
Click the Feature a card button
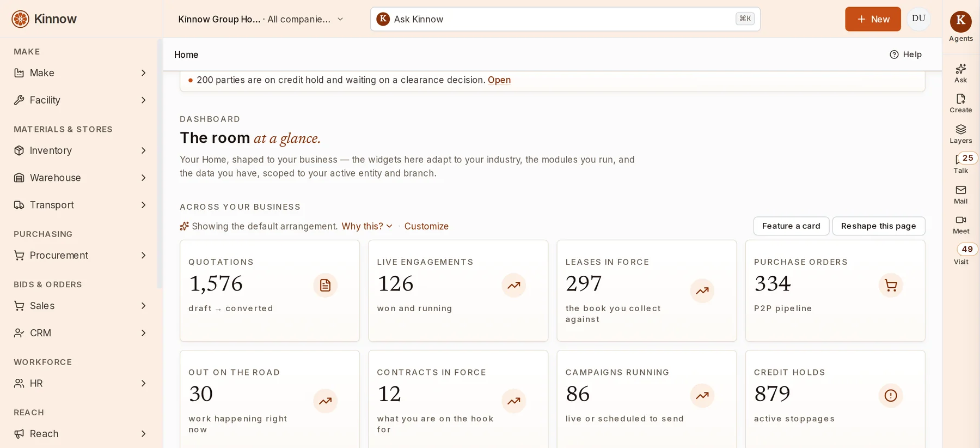791,226
